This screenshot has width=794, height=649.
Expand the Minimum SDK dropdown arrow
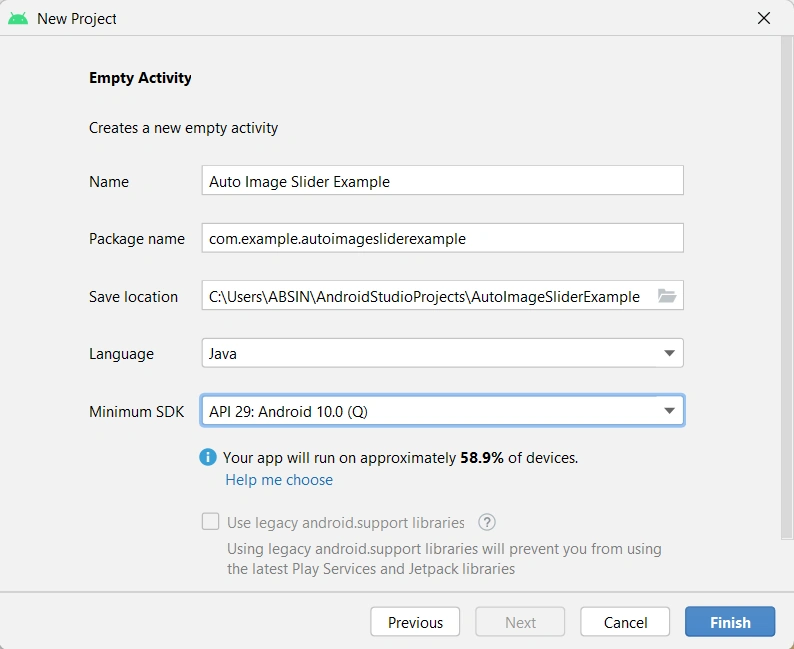pyautogui.click(x=669, y=411)
